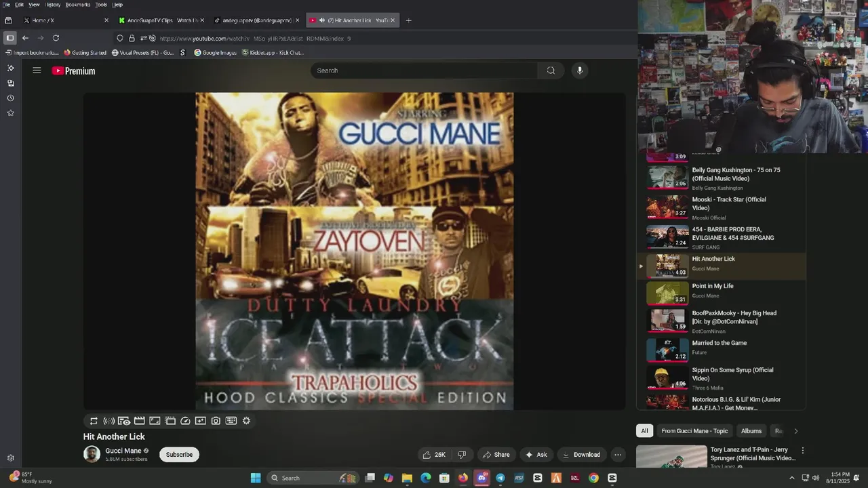Open the Windows Start menu
This screenshot has width=868, height=488.
click(256, 478)
